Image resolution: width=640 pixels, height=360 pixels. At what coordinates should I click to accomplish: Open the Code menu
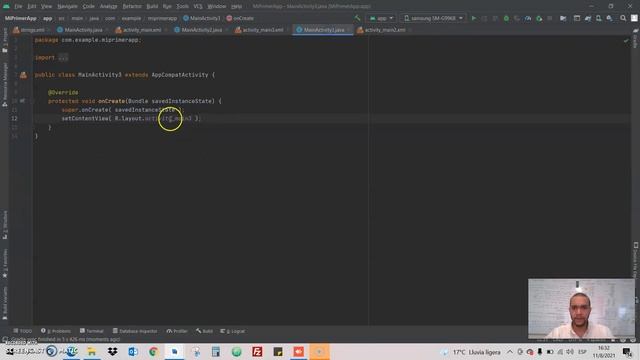tap(88, 6)
